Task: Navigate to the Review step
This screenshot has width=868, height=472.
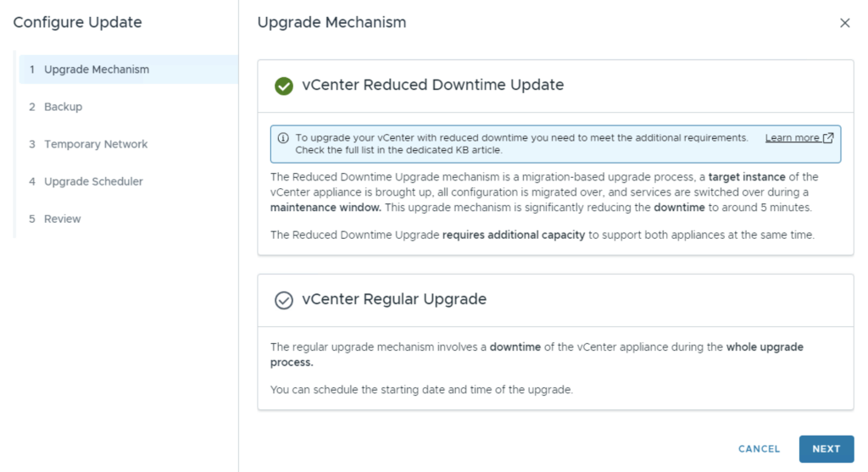Action: (x=62, y=219)
